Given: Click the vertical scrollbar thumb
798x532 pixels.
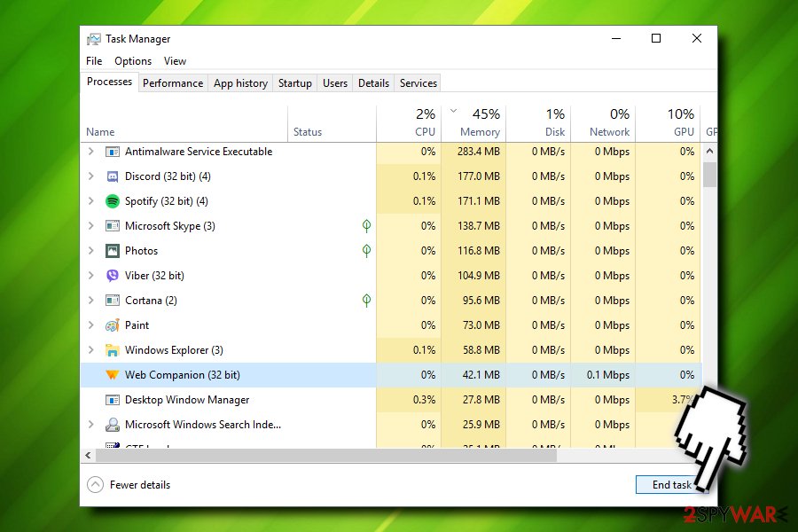Looking at the screenshot, I should pyautogui.click(x=709, y=175).
